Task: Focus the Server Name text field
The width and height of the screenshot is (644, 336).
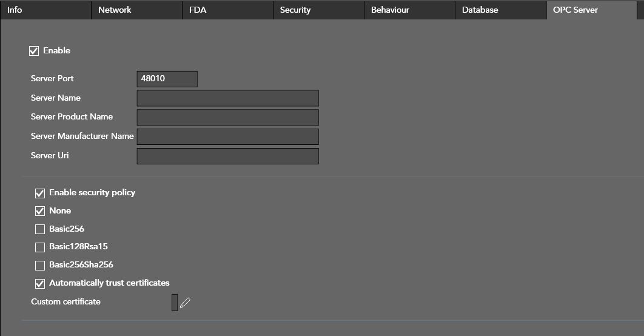Action: click(227, 98)
